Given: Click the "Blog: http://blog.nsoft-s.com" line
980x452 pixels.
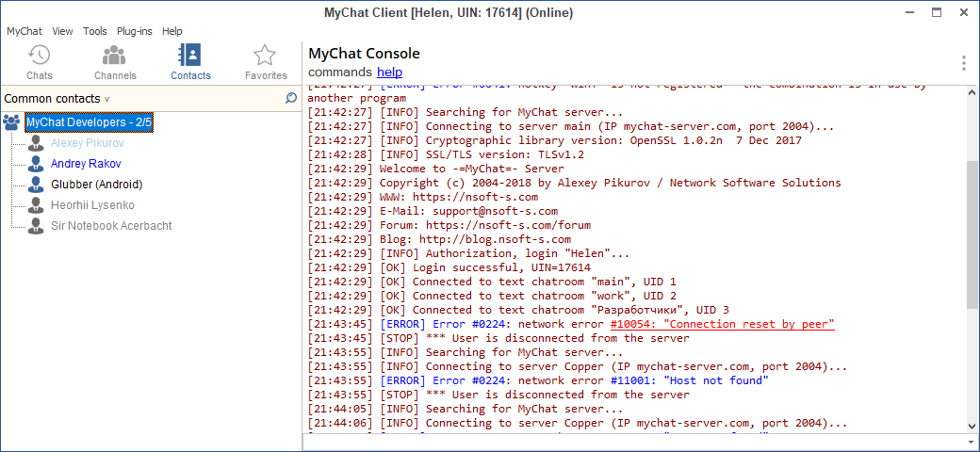Looking at the screenshot, I should 439,239.
